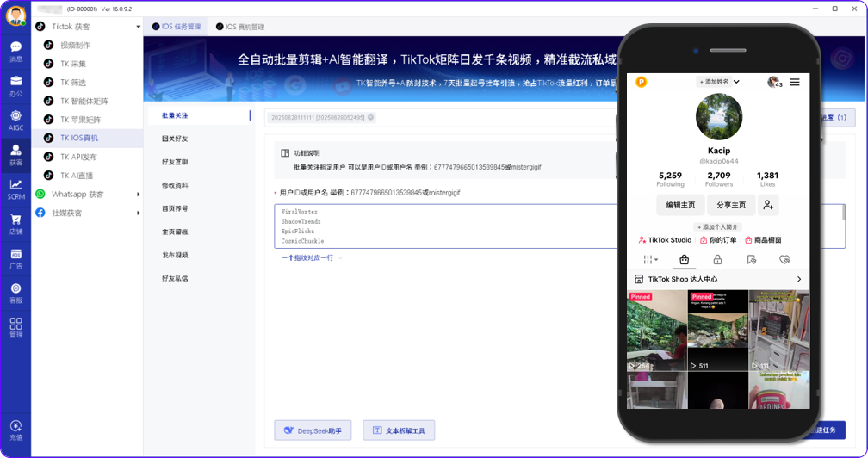The width and height of the screenshot is (868, 458).
Task: Click the profile avatar with 43 badge
Action: pyautogui.click(x=774, y=82)
